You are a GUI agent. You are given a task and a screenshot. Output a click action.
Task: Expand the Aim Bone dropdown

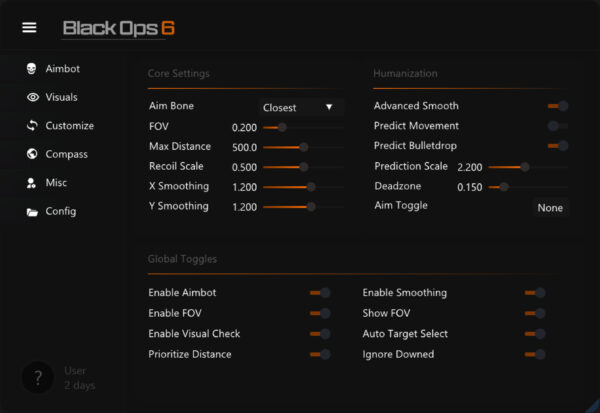click(x=297, y=107)
